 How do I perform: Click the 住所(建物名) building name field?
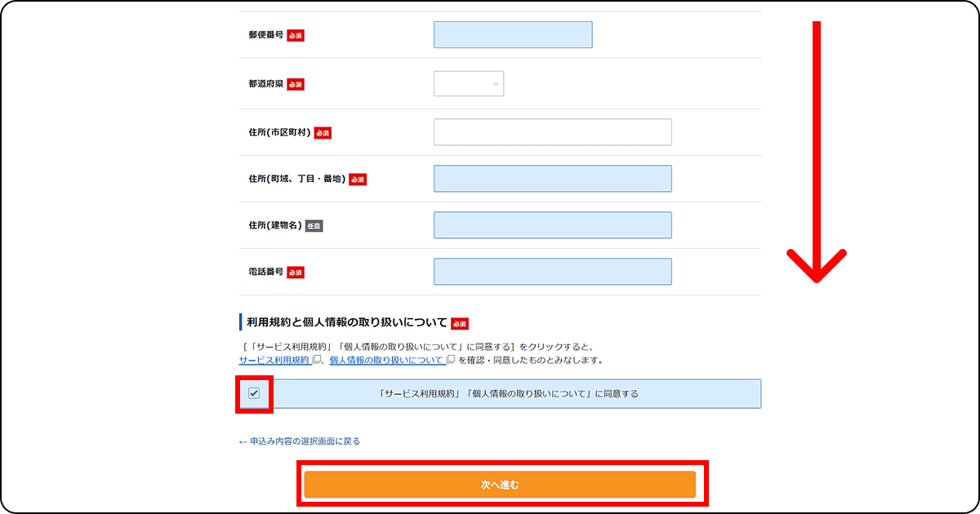pos(553,225)
